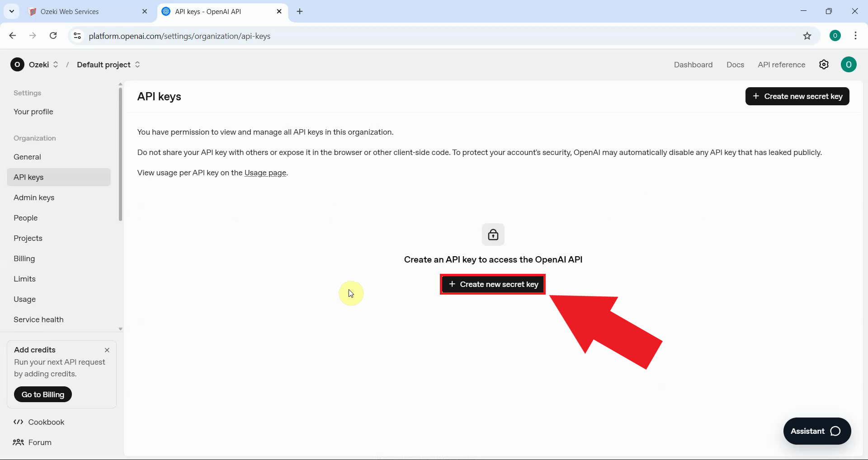
Task: Bookmark this page with the star icon
Action: [808, 36]
